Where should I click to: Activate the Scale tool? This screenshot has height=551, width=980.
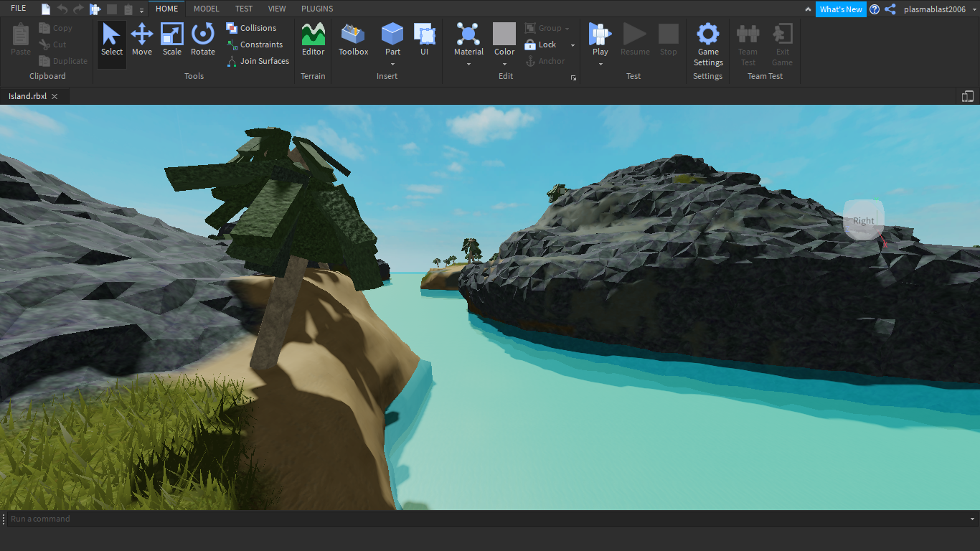click(172, 39)
